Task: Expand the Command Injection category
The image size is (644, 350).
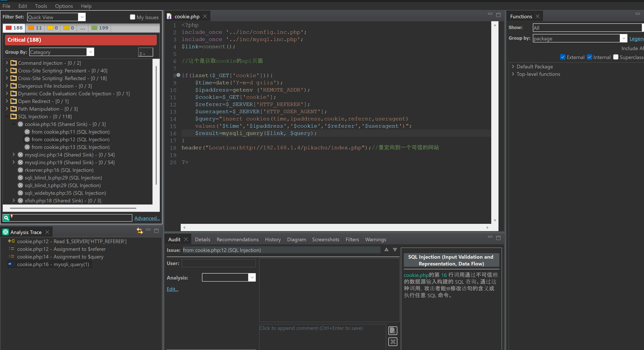Action: click(x=7, y=63)
